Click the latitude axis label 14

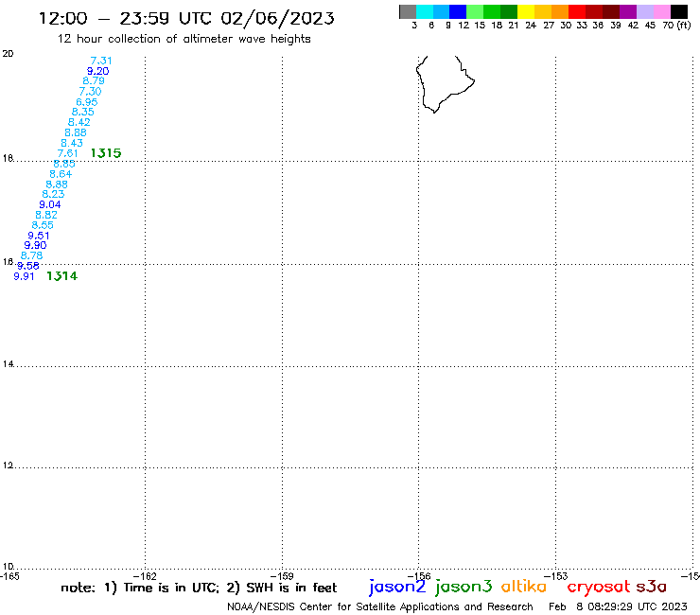click(x=8, y=364)
